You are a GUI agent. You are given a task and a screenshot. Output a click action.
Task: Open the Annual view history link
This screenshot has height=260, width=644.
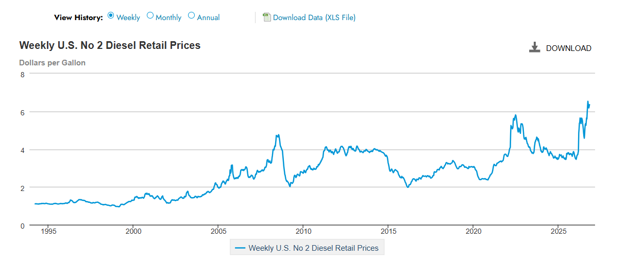click(209, 18)
